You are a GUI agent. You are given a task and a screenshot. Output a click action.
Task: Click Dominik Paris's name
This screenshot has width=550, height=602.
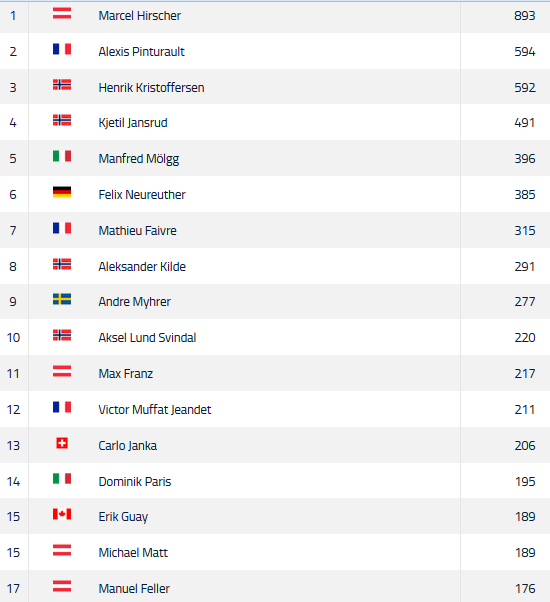[x=135, y=481]
